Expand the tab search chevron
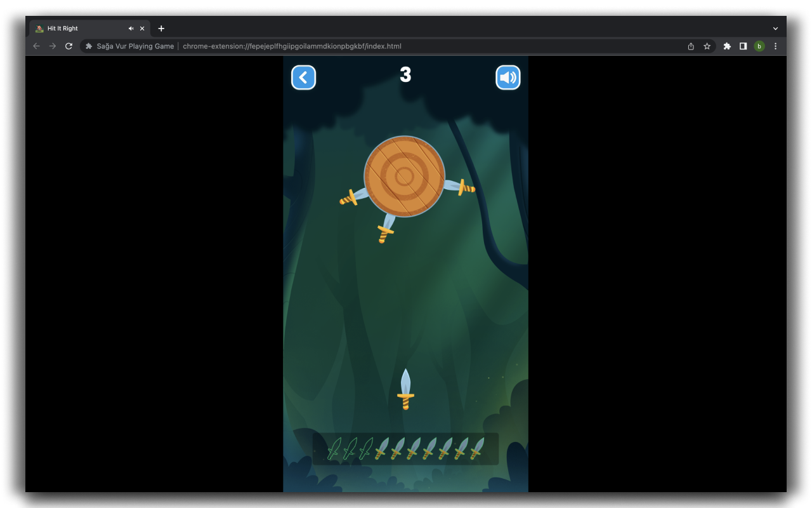 point(775,29)
